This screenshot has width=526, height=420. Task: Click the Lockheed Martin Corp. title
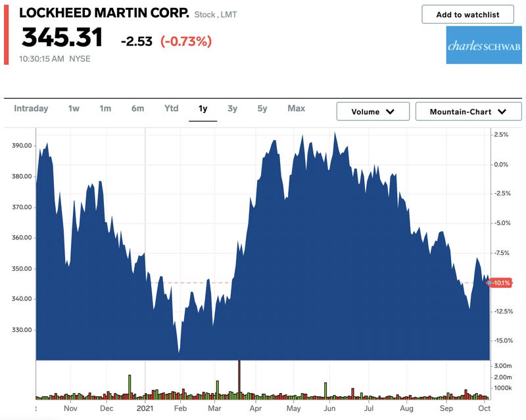104,12
